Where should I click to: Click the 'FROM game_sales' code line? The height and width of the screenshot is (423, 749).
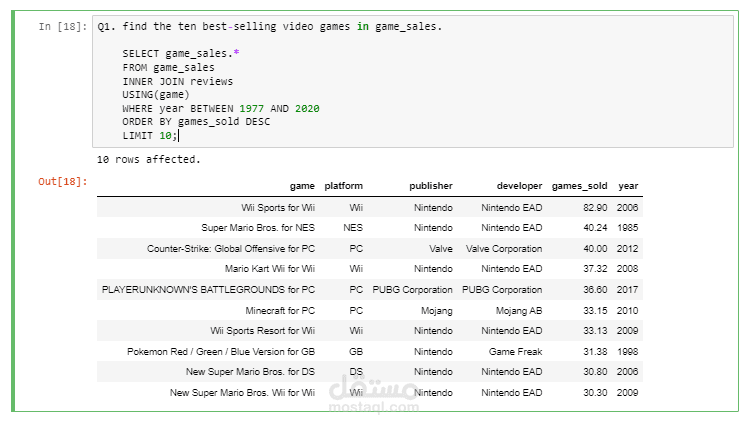(x=169, y=68)
